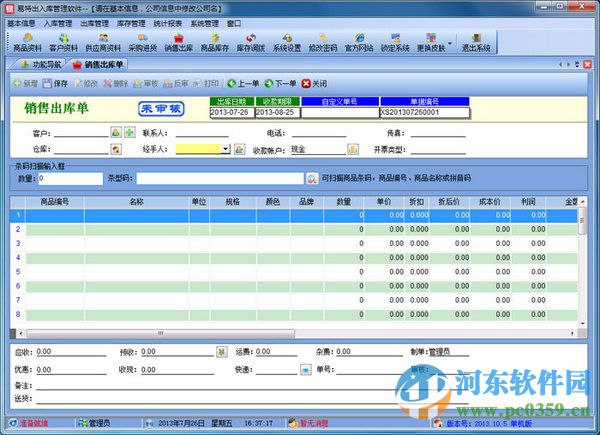Click the 条型码 input field
600x435 pixels.
[x=220, y=178]
